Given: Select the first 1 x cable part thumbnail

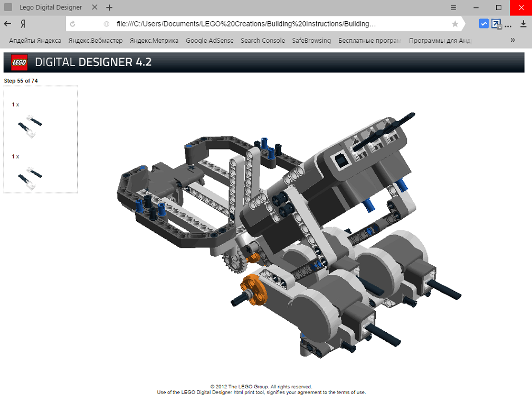Looking at the screenshot, I should tap(30, 126).
